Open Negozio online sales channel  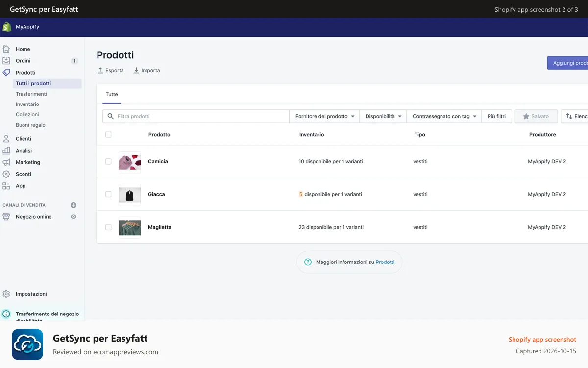point(34,217)
